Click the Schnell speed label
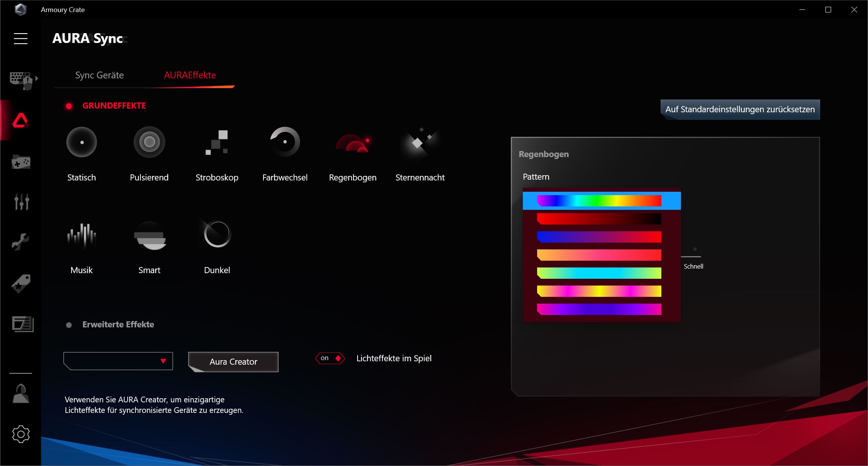Screen dimensions: 868x466 (693, 266)
